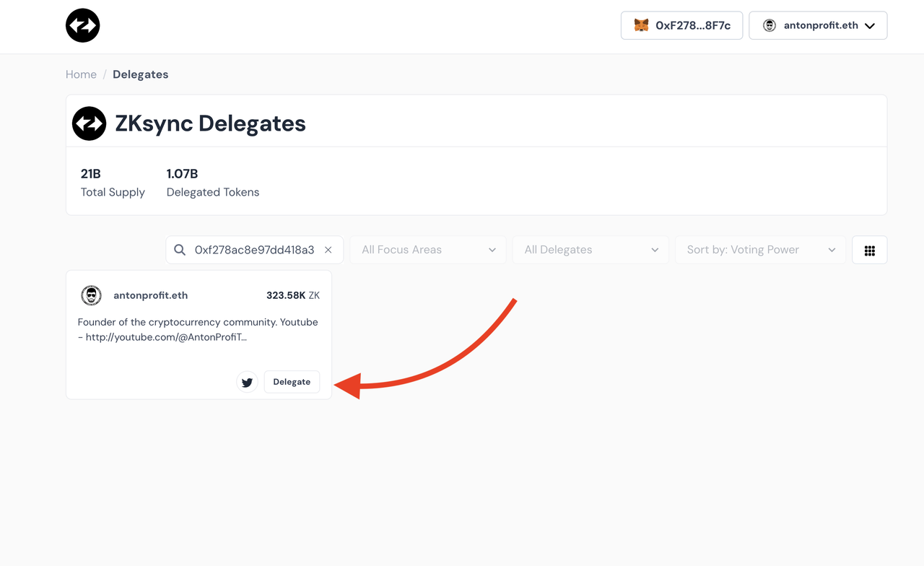Click the antonprofit.eth delegate avatar
The width and height of the screenshot is (924, 566).
92,295
